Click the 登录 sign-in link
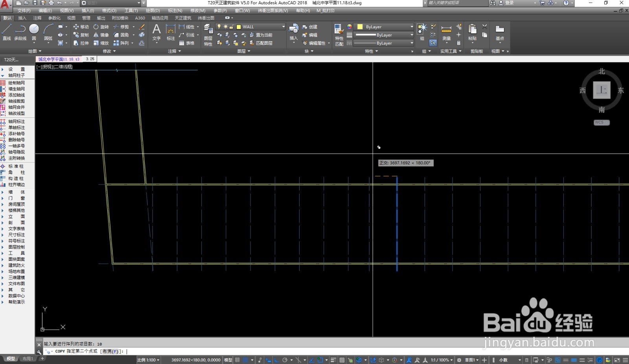Viewport: 629px width, 364px height. (x=509, y=3)
